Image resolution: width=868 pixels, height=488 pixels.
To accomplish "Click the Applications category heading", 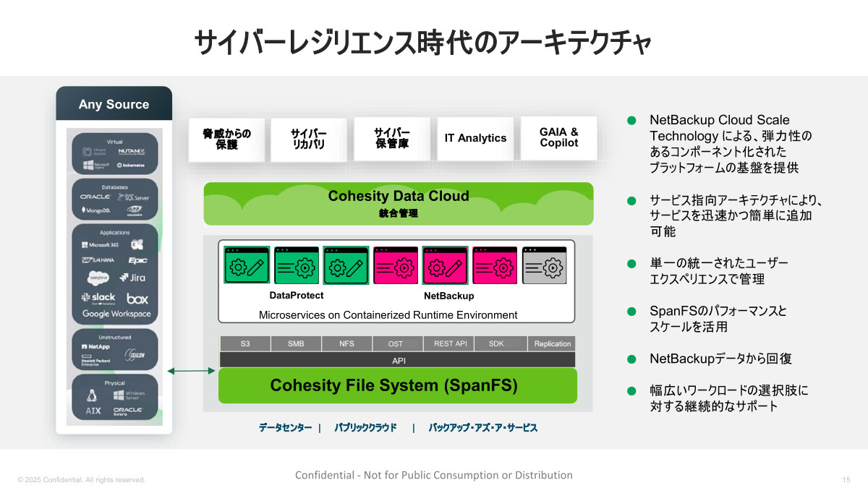I will tap(115, 233).
